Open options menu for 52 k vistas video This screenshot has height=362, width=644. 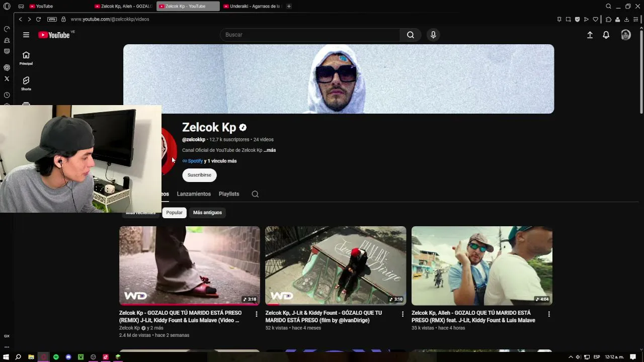tap(403, 314)
